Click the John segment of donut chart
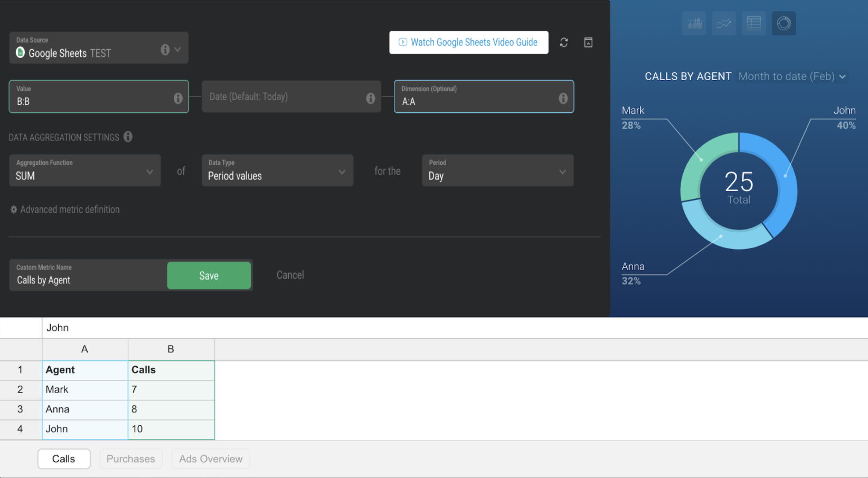This screenshot has height=478, width=868. tap(785, 176)
